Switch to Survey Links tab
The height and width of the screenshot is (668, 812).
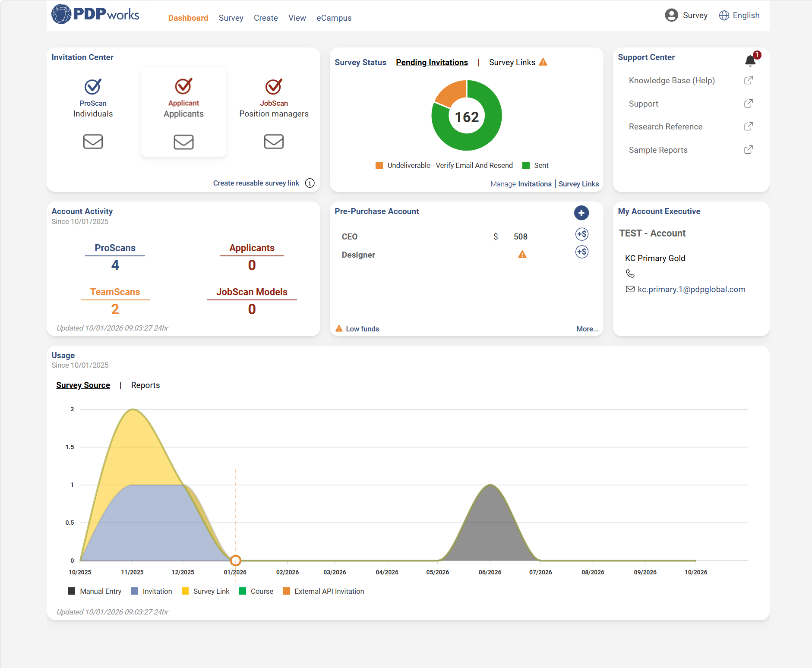[x=512, y=63]
